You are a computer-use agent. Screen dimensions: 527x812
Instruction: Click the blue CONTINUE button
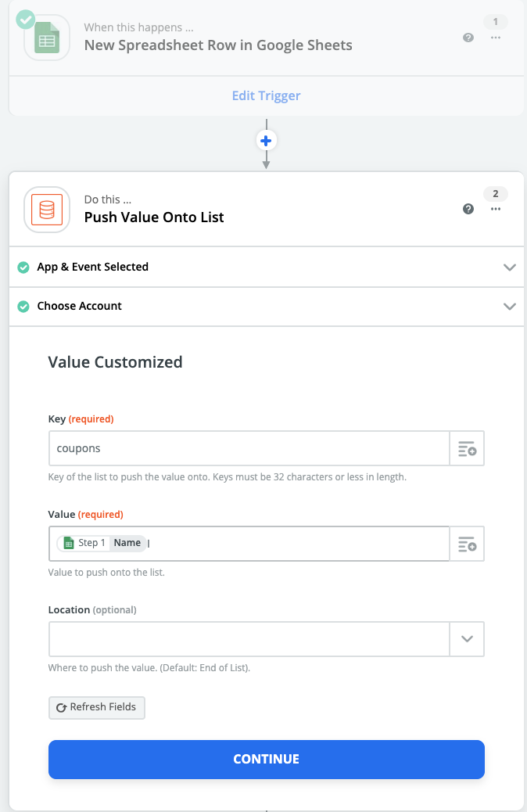pyautogui.click(x=266, y=759)
